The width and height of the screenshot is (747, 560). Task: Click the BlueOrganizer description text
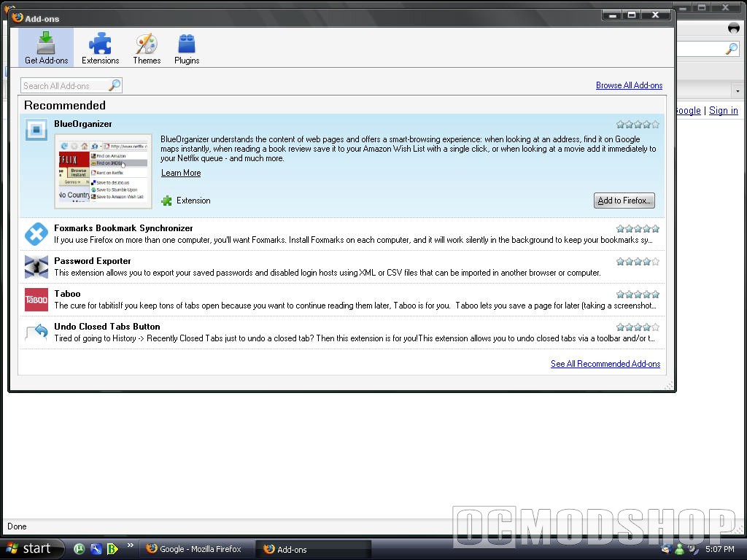tap(409, 149)
